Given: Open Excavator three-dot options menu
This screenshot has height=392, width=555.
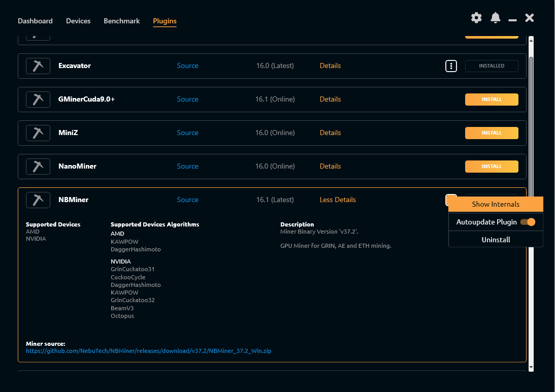Looking at the screenshot, I should pyautogui.click(x=451, y=66).
